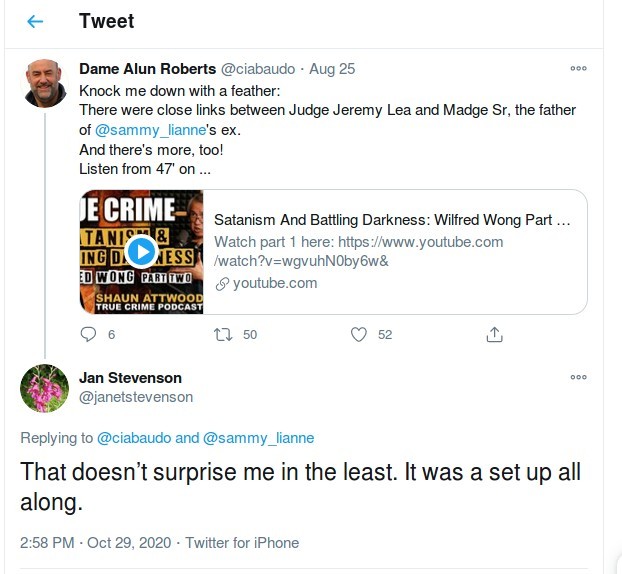Open more options on Alun Roberts tweet

coord(578,69)
